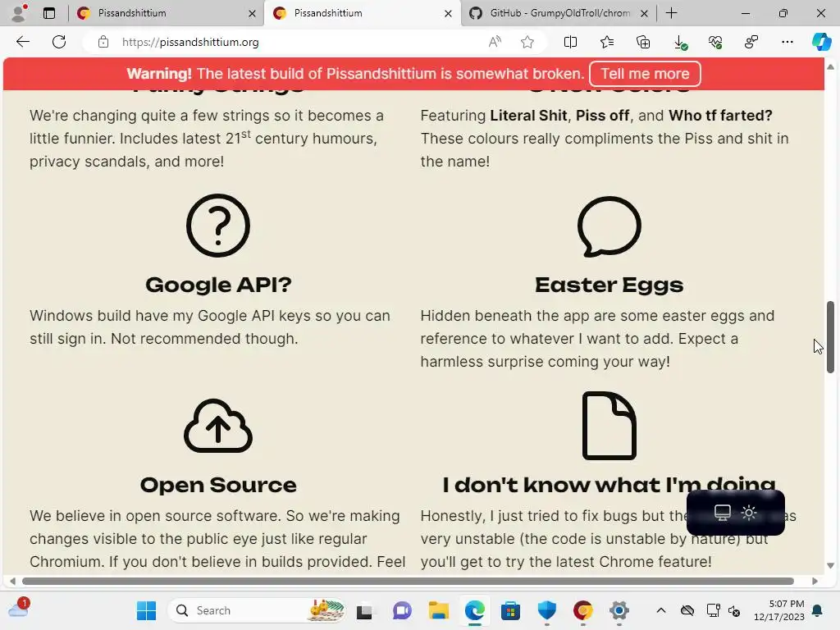Click the bold text Who tf farted?
Viewport: 840px width, 630px height.
pyautogui.click(x=720, y=116)
